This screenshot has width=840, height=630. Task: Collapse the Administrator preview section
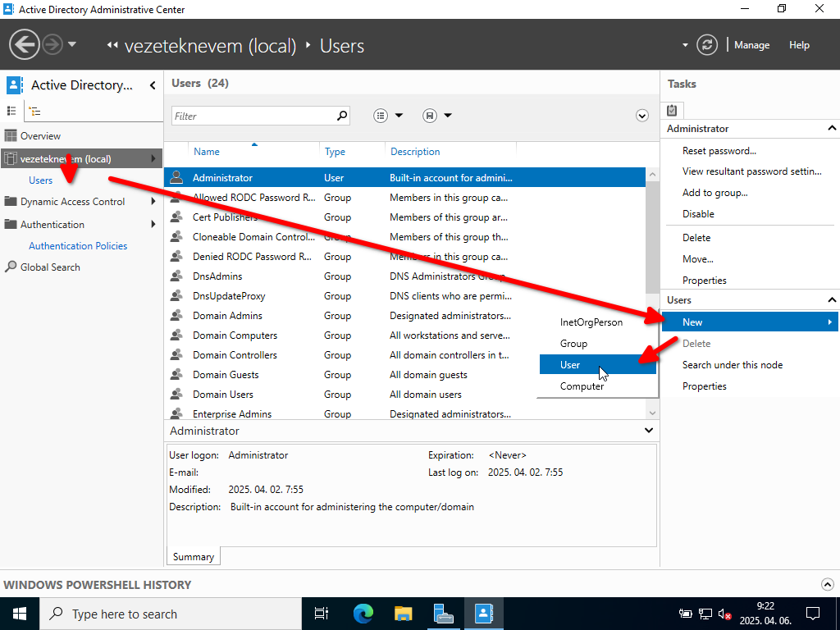click(x=648, y=431)
